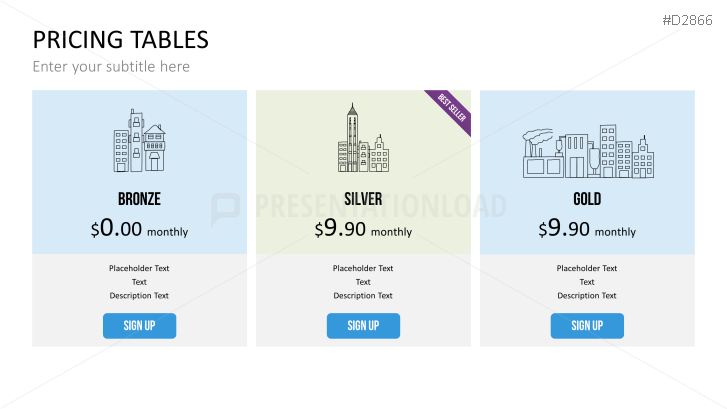The height and width of the screenshot is (409, 727).
Task: Click the Bronze $0.00 monthly price
Action: tap(139, 229)
